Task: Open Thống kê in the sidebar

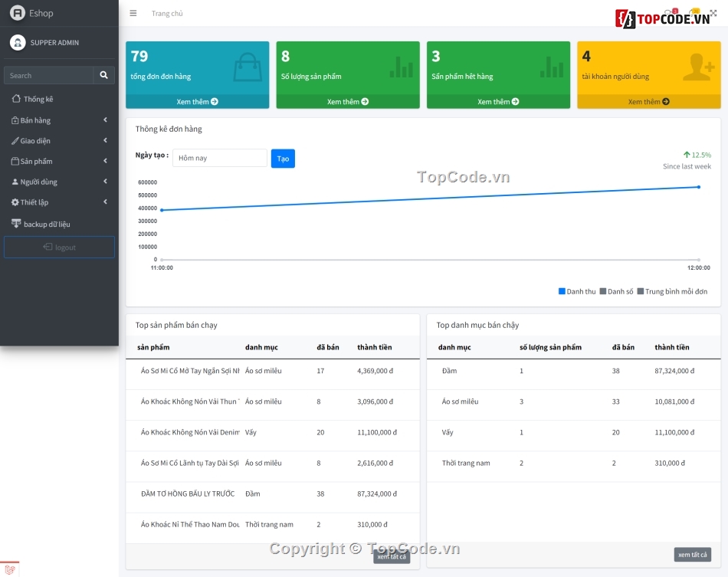Action: coord(38,99)
